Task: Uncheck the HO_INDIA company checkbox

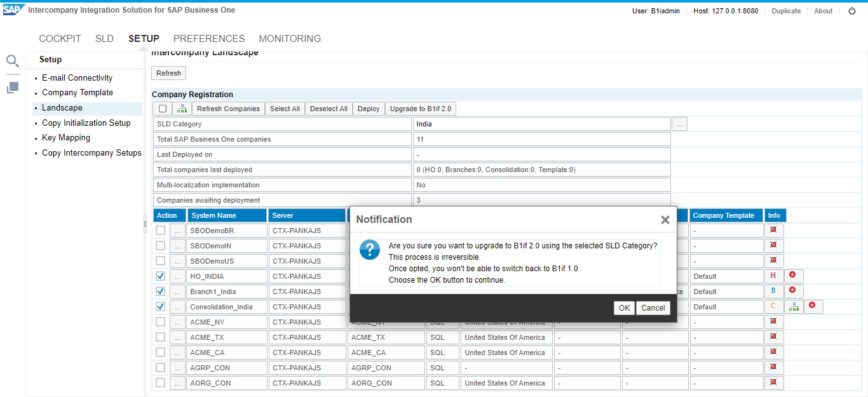Action: (x=161, y=276)
